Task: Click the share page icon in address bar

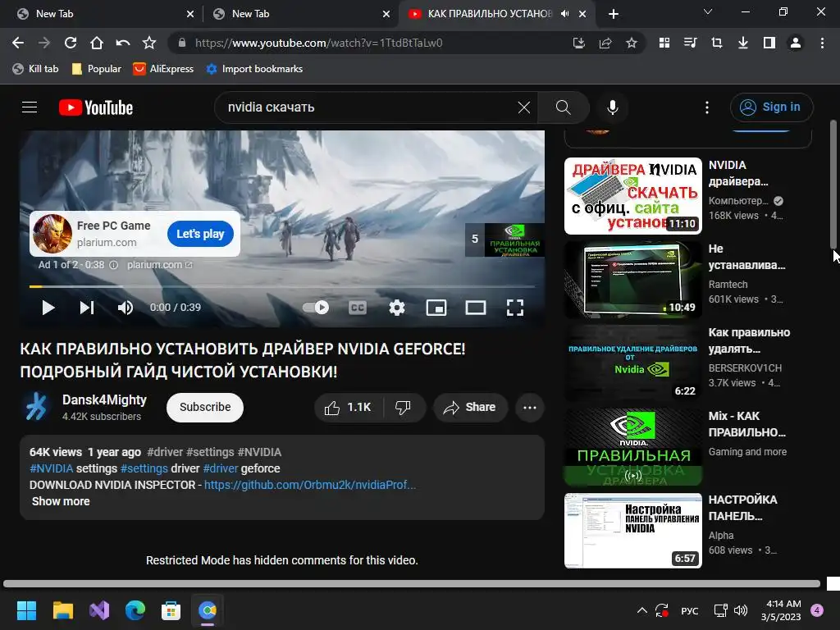Action: [x=605, y=43]
